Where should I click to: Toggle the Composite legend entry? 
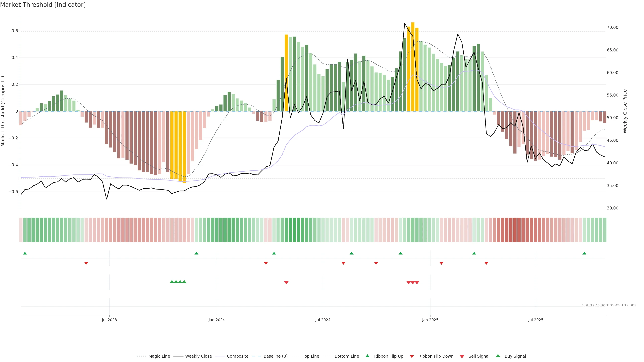(x=237, y=356)
